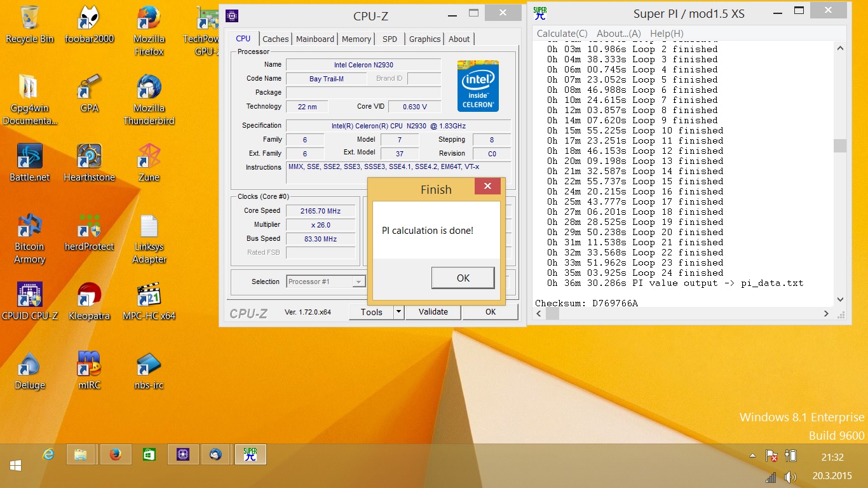
Task: Click the Super PI scroll down arrow
Action: 839,299
